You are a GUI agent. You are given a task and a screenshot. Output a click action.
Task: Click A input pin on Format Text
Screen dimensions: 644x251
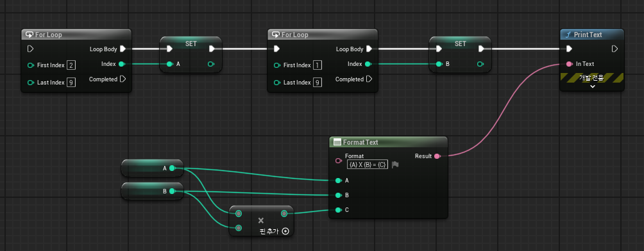(338, 180)
